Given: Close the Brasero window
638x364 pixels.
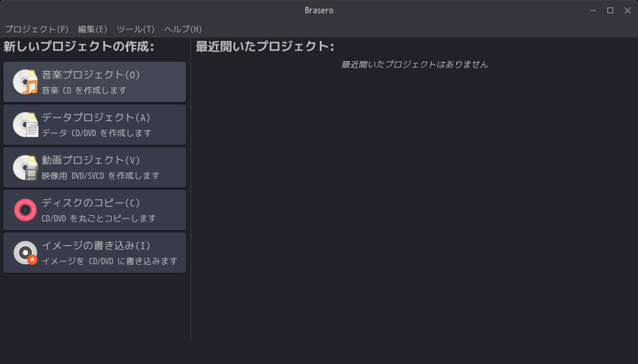Looking at the screenshot, I should [x=628, y=10].
